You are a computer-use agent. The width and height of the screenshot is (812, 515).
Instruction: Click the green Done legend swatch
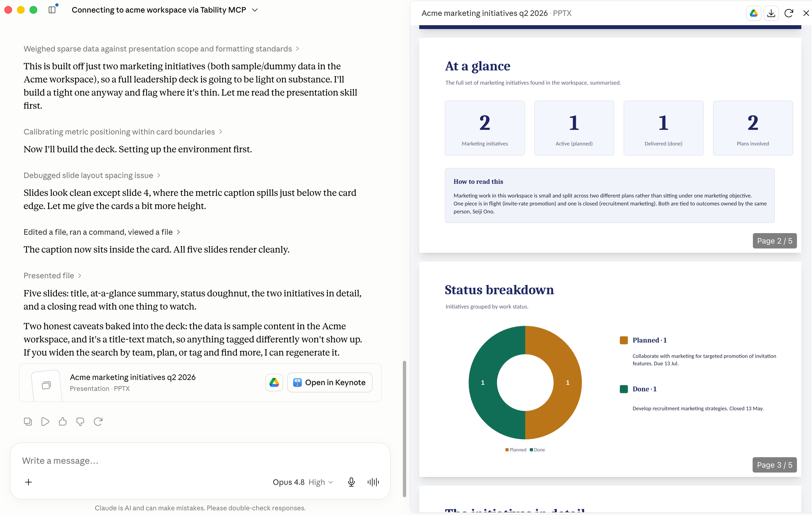coord(623,389)
